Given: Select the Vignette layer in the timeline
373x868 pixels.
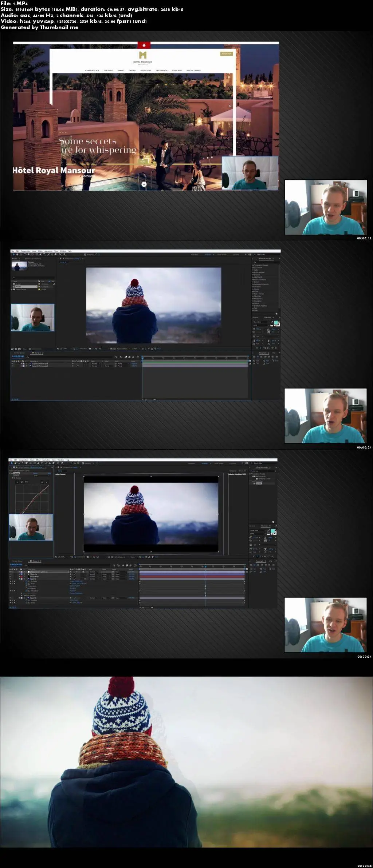Looking at the screenshot, I should pyautogui.click(x=34, y=574).
